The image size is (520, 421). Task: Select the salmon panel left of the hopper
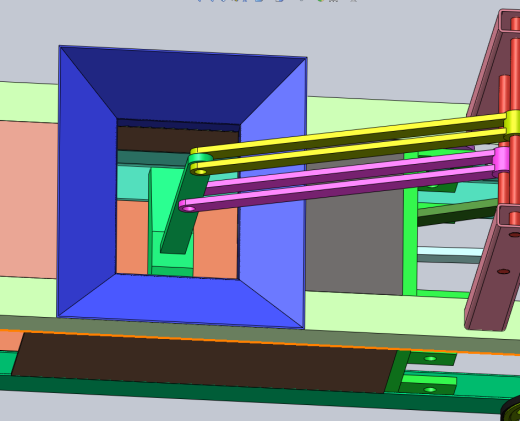click(28, 199)
